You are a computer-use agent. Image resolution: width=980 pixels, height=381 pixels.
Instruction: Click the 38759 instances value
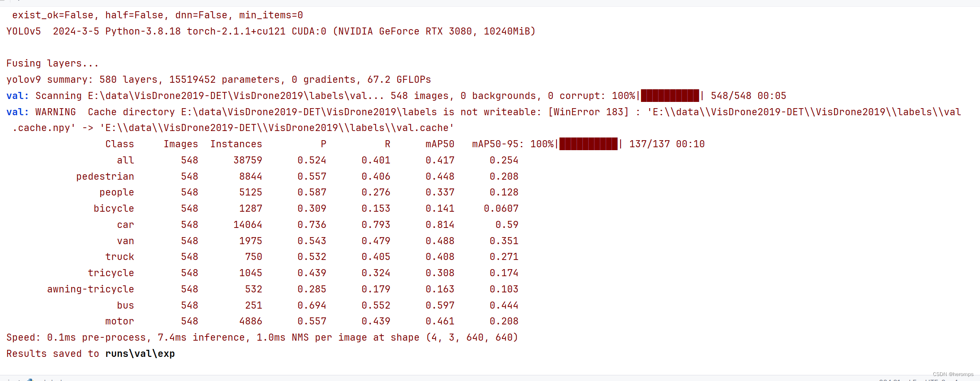tap(247, 160)
